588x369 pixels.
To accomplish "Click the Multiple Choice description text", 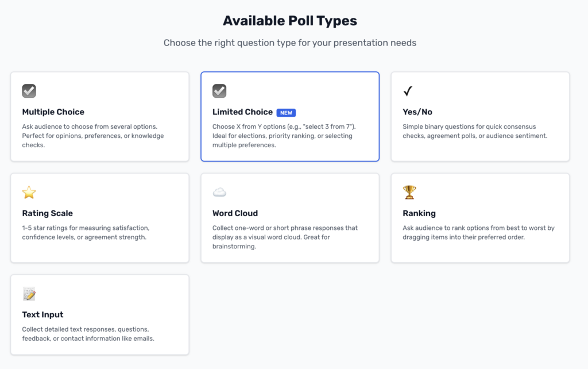I will click(93, 136).
